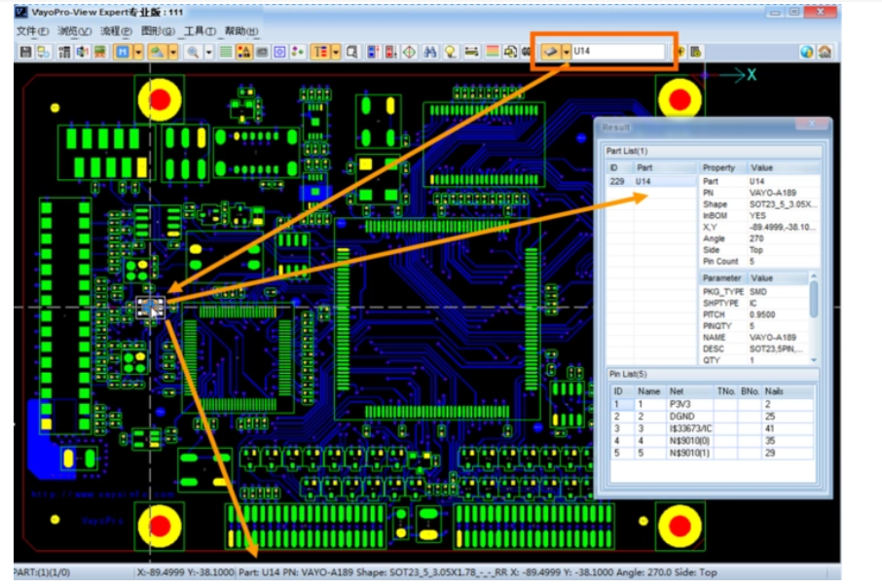This screenshot has height=588, width=882.
Task: Expand dropdown beside blue M button
Action: (138, 52)
